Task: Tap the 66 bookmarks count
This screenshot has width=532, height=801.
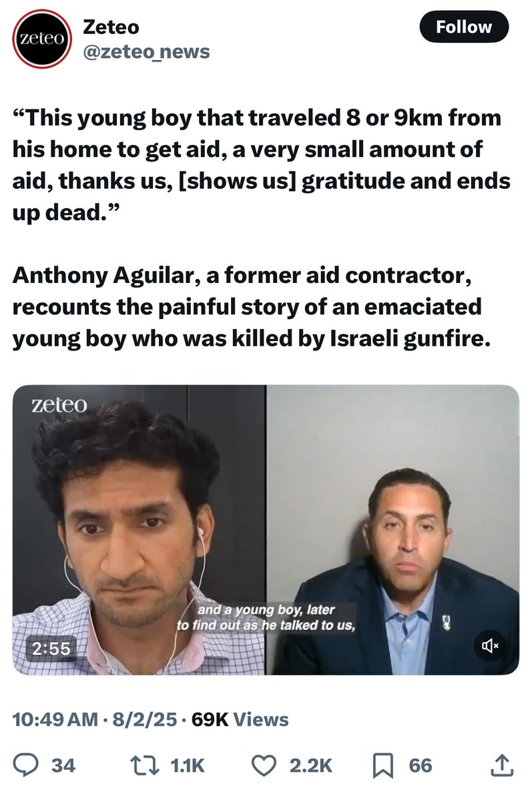Action: tap(421, 765)
